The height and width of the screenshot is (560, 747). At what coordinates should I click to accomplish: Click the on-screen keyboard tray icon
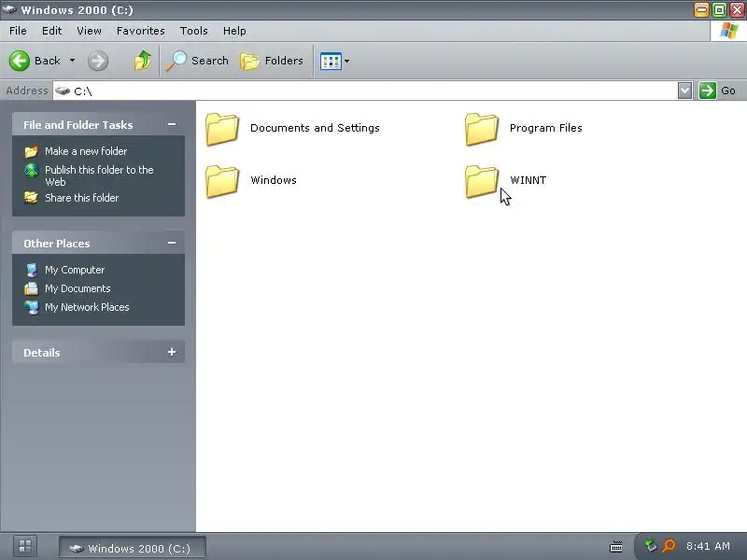(616, 547)
